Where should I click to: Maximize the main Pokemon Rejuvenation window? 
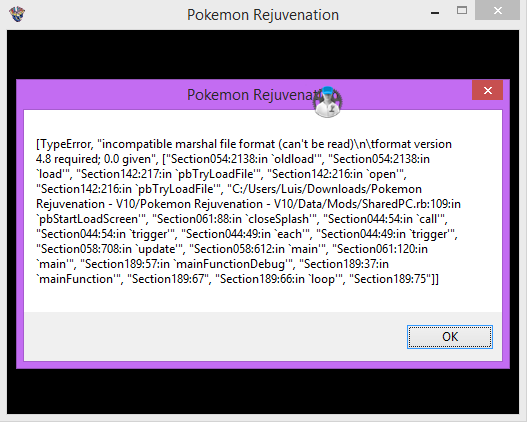point(462,10)
